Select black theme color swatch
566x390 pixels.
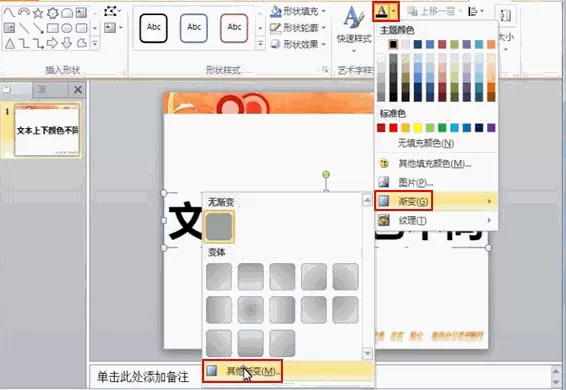click(x=393, y=44)
